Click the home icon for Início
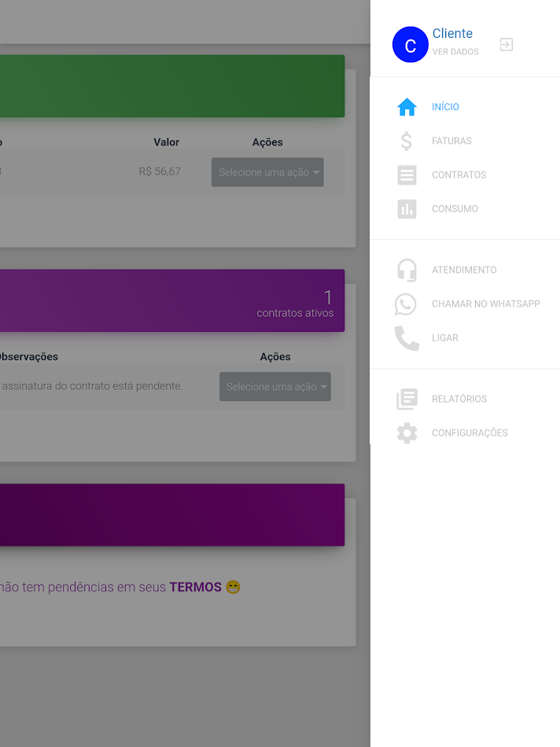Image resolution: width=560 pixels, height=747 pixels. pyautogui.click(x=407, y=107)
